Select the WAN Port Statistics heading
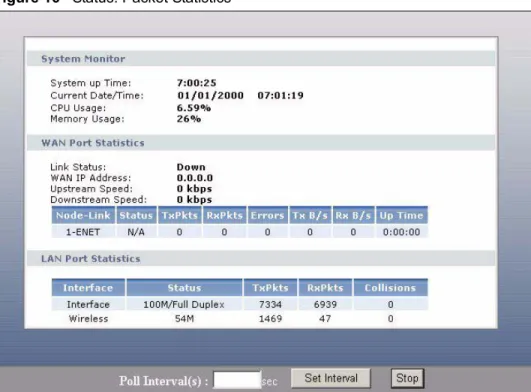The width and height of the screenshot is (531, 392). pos(93,143)
